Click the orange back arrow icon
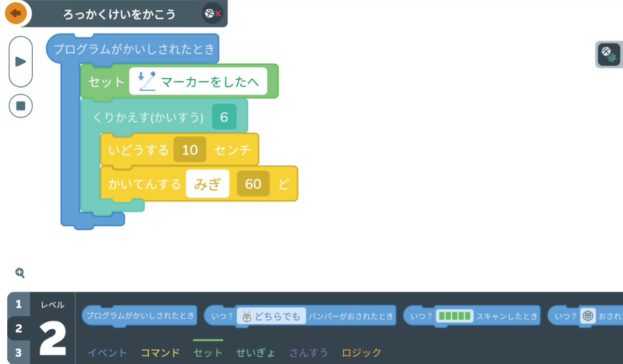The image size is (623, 364). [x=16, y=13]
